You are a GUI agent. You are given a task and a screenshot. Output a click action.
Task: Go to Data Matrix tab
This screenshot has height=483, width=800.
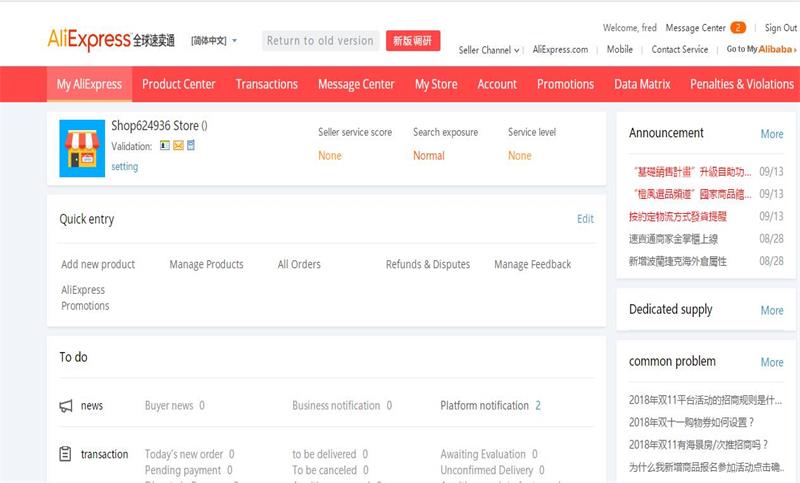642,84
